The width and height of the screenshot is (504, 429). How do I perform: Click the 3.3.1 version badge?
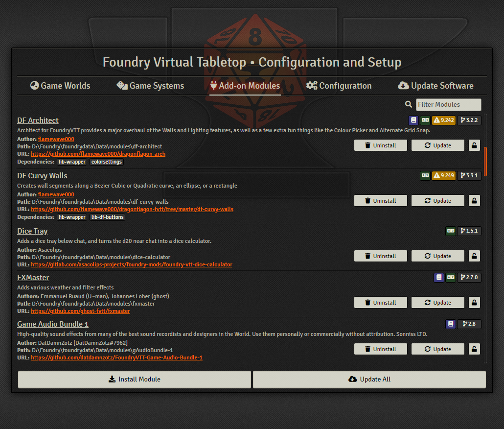pyautogui.click(x=469, y=175)
